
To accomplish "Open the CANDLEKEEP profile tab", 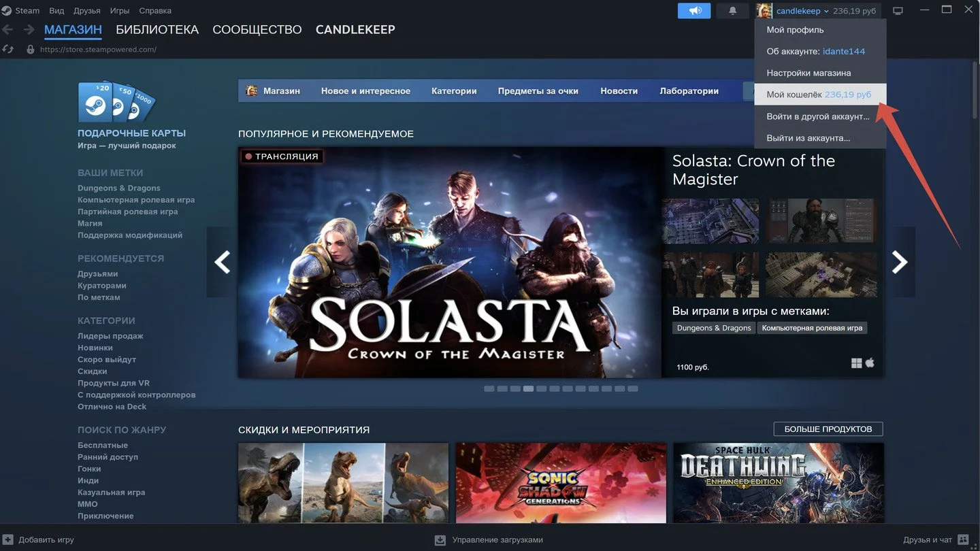I will [355, 29].
